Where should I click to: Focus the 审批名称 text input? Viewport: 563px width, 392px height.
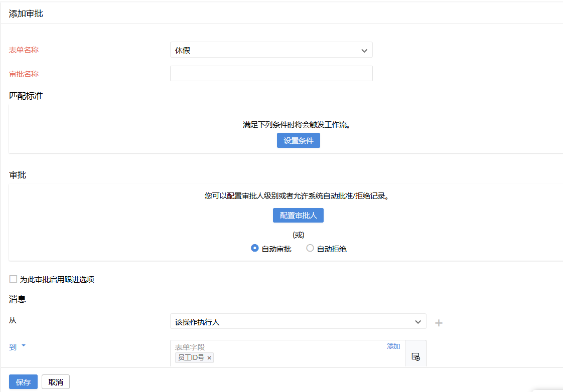(271, 74)
